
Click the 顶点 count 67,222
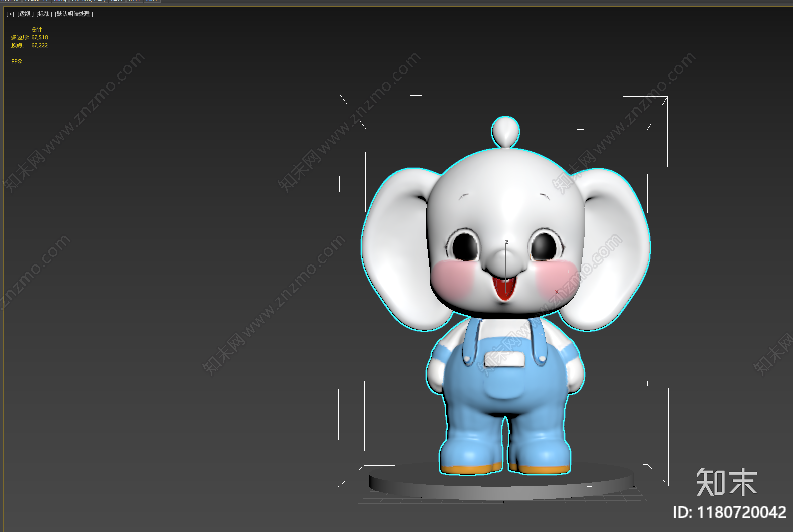point(40,45)
